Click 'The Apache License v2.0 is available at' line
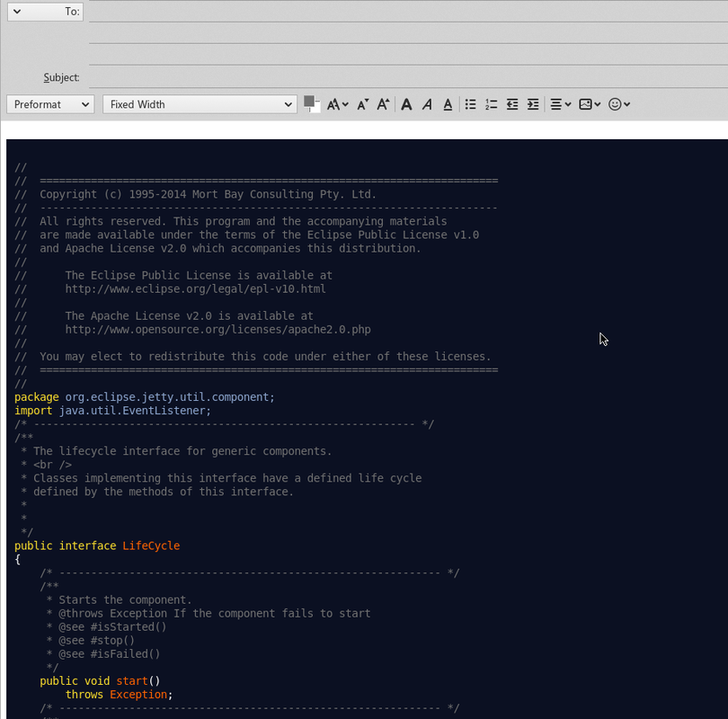 190,316
